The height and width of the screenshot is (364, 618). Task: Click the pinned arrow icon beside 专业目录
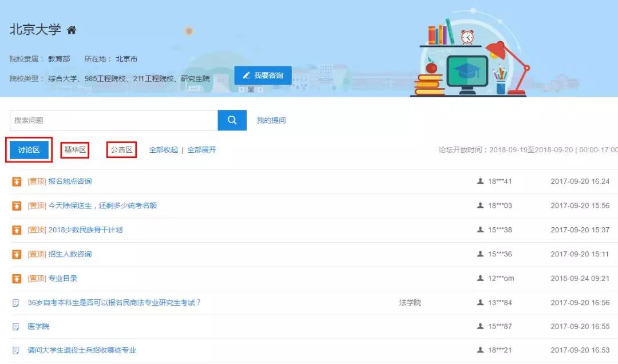pyautogui.click(x=15, y=278)
